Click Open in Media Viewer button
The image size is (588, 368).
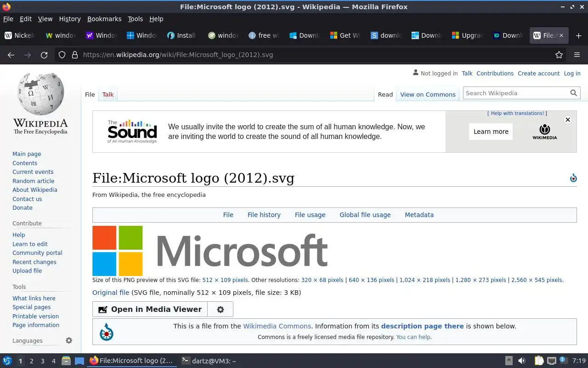click(150, 310)
